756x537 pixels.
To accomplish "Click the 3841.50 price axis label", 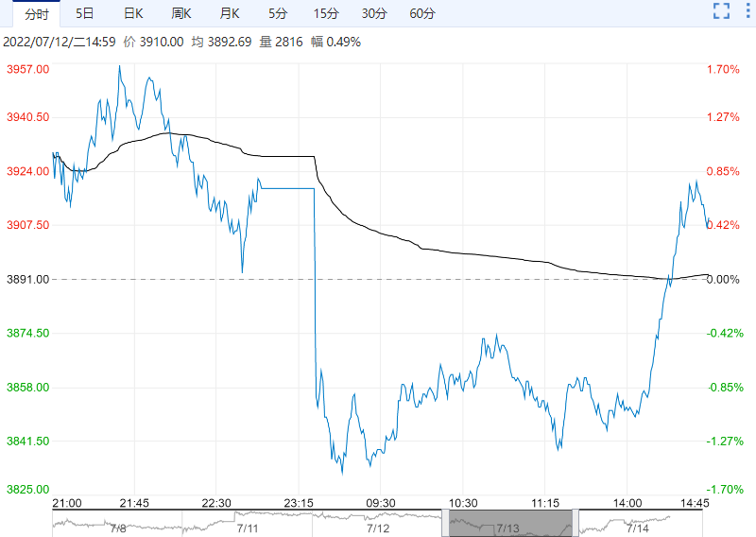I will pyautogui.click(x=28, y=441).
